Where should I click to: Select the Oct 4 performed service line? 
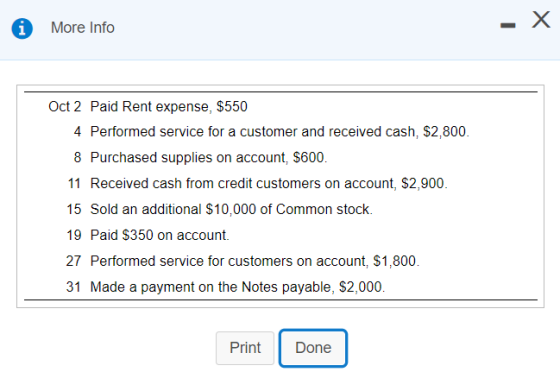280,132
